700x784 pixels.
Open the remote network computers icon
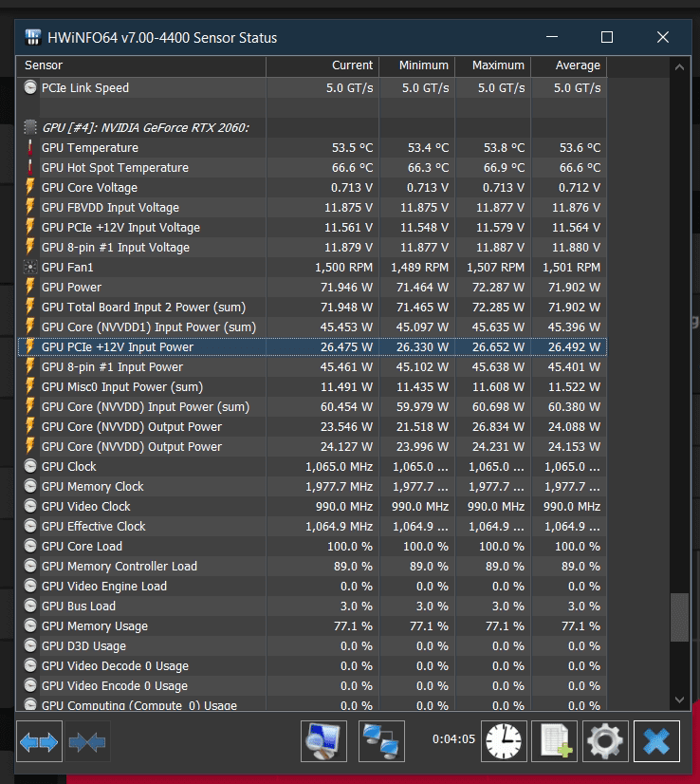pyautogui.click(x=381, y=741)
